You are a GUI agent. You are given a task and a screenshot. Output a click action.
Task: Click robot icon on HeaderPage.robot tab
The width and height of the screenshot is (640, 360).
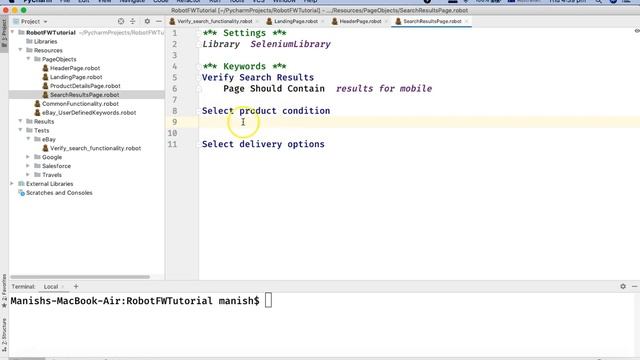[335, 21]
